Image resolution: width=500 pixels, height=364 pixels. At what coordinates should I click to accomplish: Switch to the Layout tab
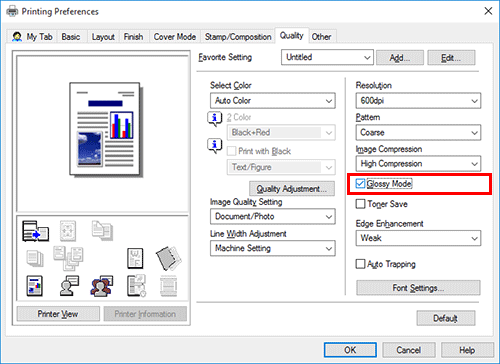tap(103, 37)
